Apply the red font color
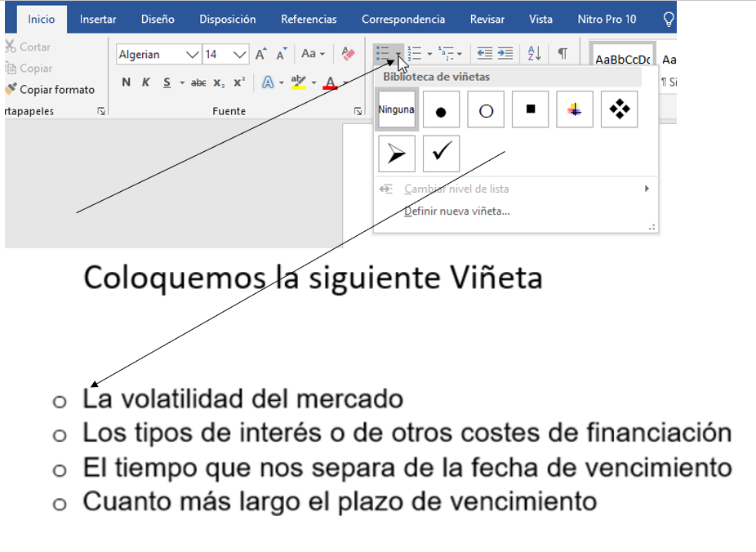 coord(331,82)
